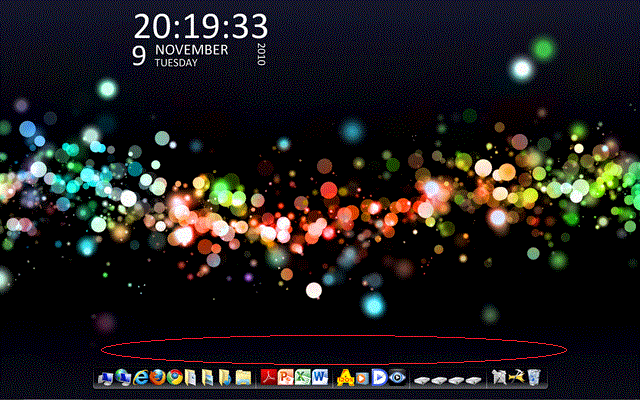Open the Music folder dock icon
This screenshot has width=640, height=400.
click(225, 378)
